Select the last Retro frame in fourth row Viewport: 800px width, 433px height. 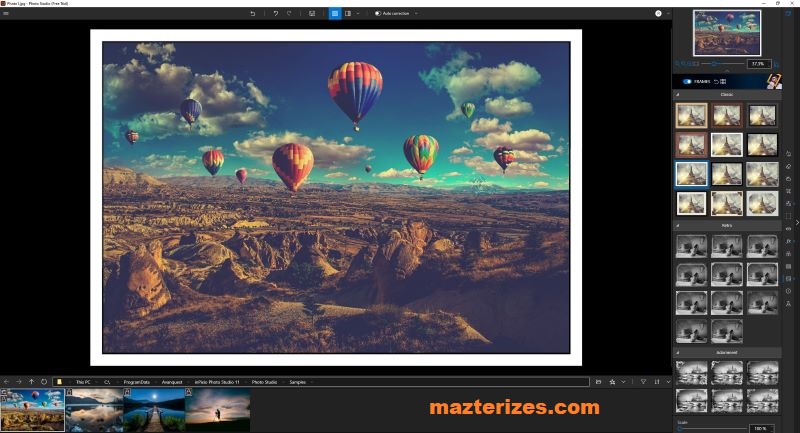pos(727,331)
